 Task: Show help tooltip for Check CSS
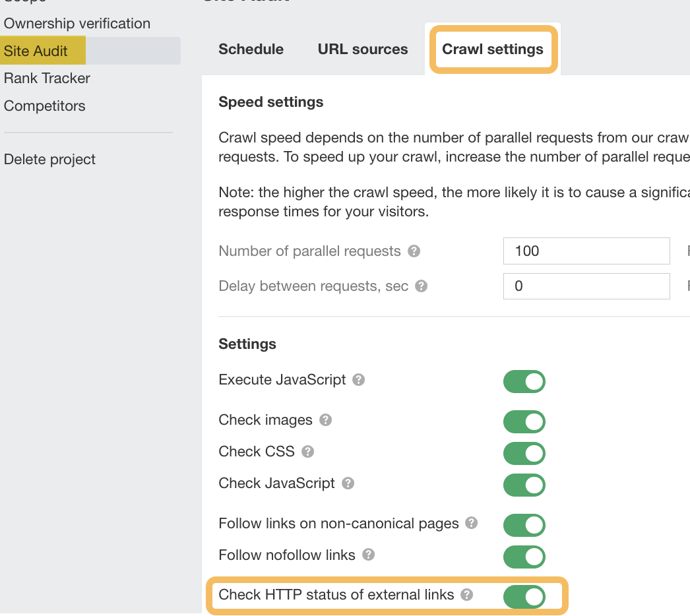(307, 452)
